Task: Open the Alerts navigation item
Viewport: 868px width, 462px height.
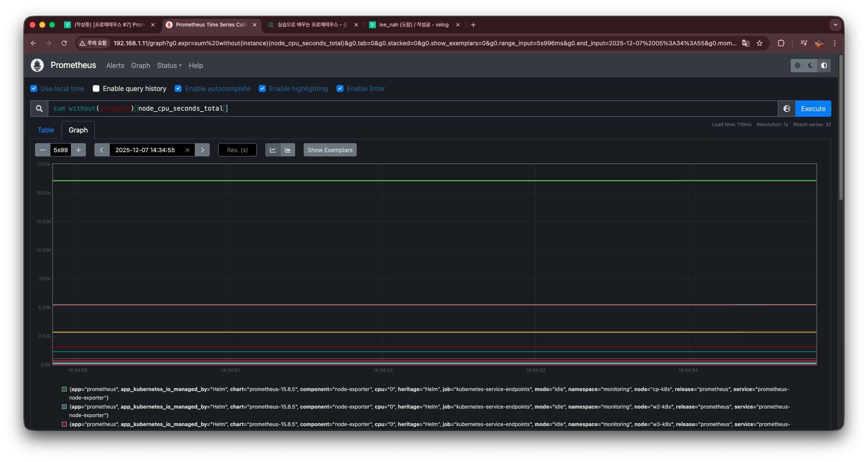Action: (115, 65)
